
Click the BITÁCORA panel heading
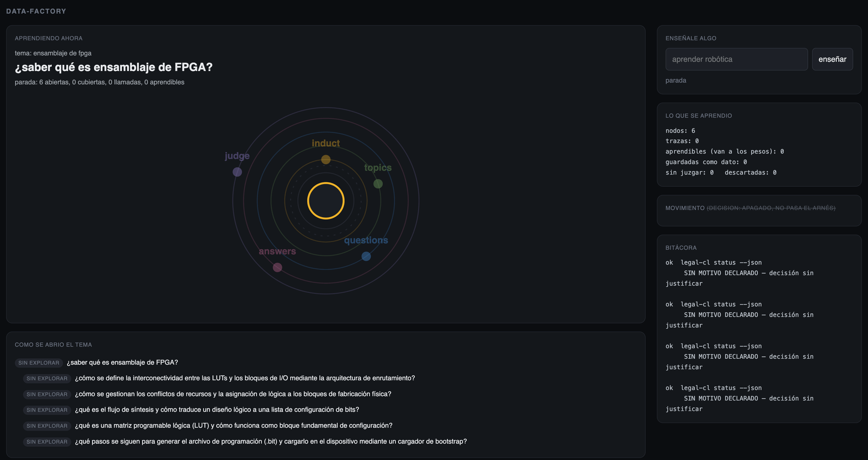click(x=681, y=248)
